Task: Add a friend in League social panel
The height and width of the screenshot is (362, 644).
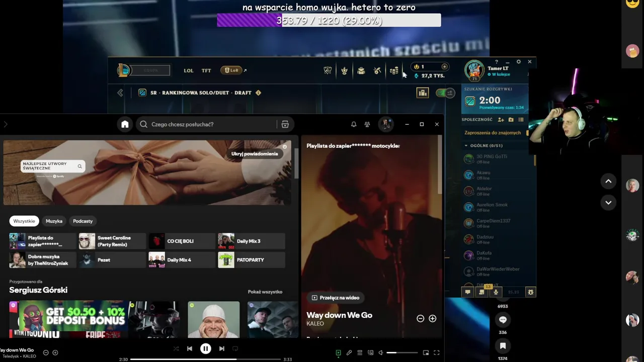Action: pyautogui.click(x=501, y=120)
